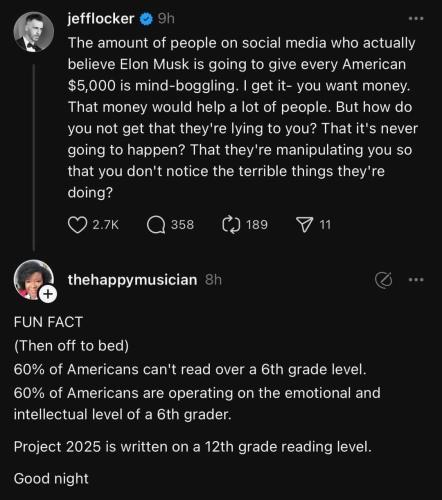
Task: Open the 2.7K likes count
Action: pos(105,225)
